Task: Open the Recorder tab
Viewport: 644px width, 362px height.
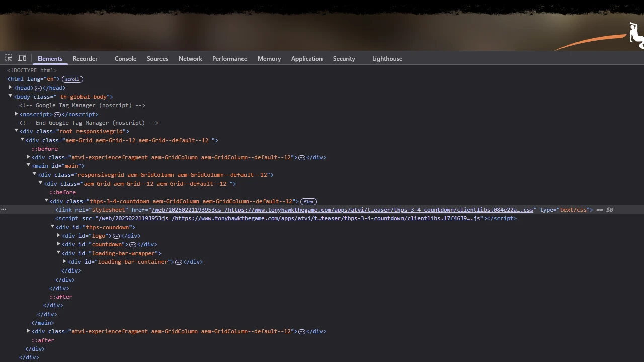Action: (x=85, y=59)
